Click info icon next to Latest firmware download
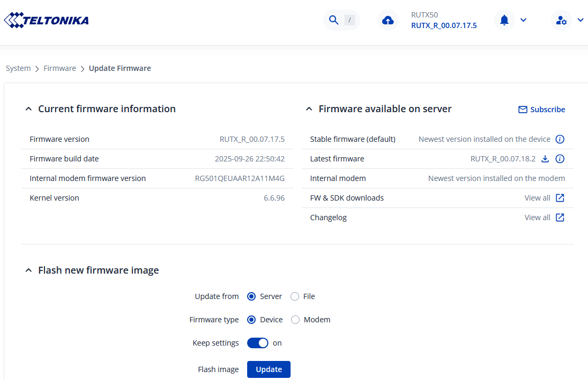Viewport: 588px width, 380px height. 560,159
